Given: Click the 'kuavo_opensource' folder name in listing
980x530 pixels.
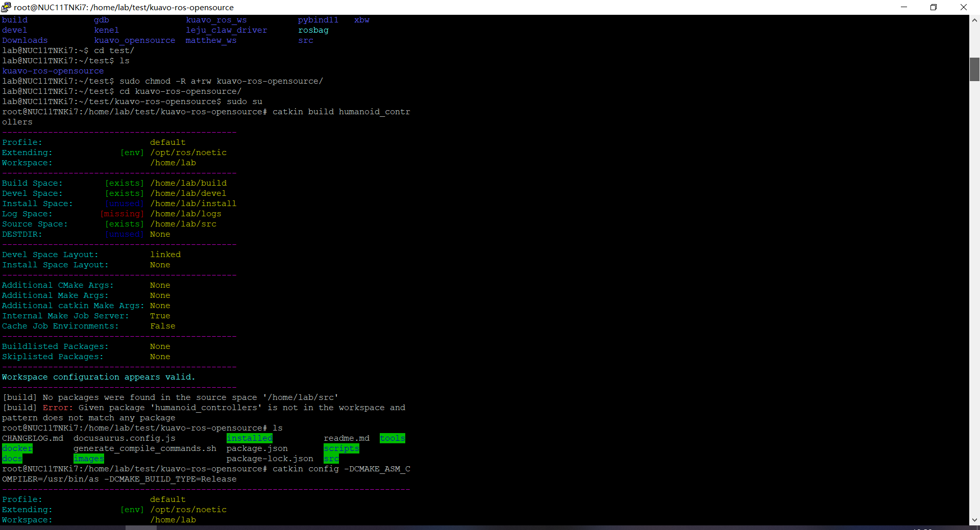Looking at the screenshot, I should [x=134, y=40].
